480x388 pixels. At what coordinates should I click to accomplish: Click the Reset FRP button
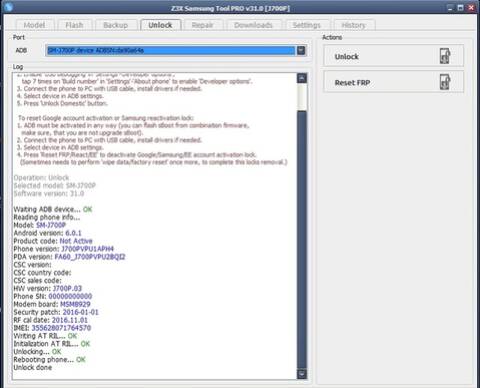393,82
